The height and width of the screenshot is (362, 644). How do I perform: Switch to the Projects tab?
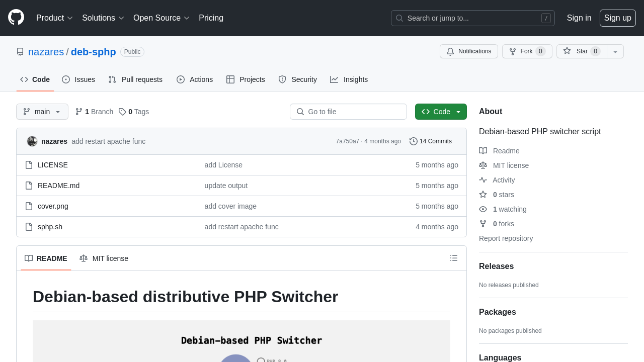[x=246, y=79]
